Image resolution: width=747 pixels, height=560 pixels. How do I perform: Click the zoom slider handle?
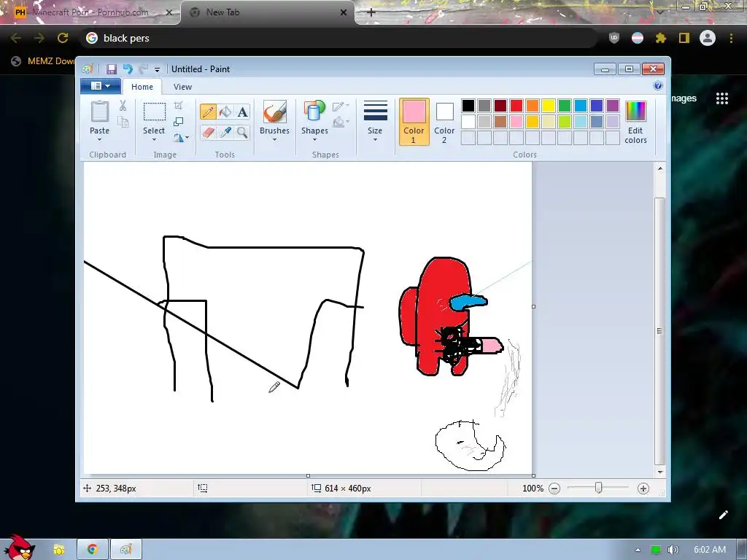pos(599,488)
